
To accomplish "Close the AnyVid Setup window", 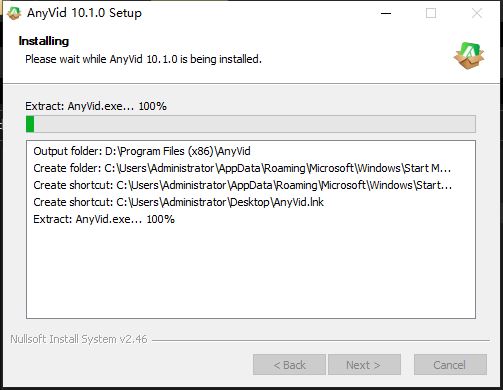I will [477, 13].
